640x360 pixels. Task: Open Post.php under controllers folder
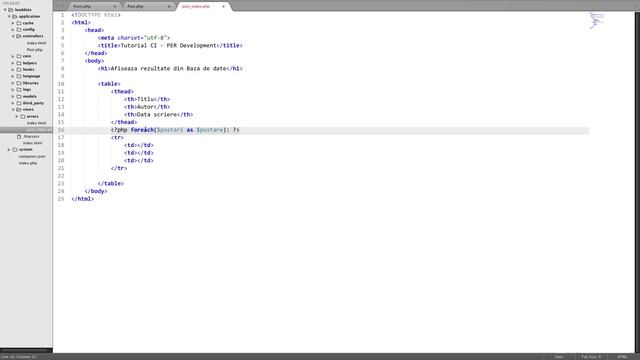(35, 50)
